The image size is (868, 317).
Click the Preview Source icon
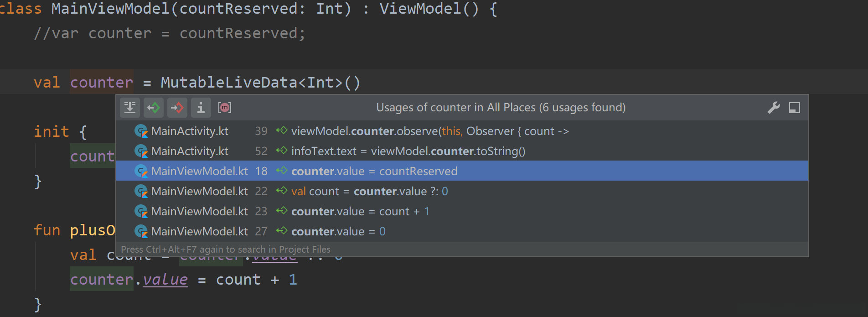[x=130, y=108]
